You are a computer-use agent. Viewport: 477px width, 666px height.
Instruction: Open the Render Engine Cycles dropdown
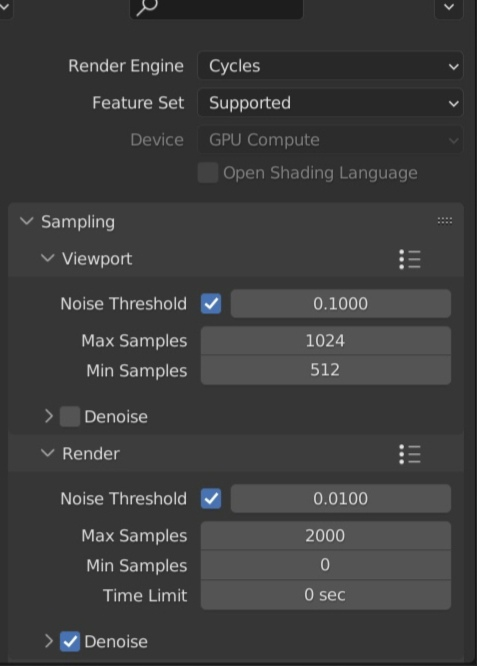330,66
